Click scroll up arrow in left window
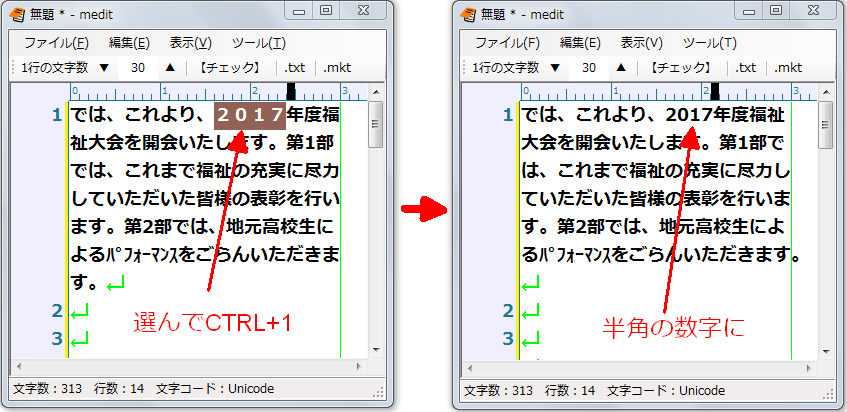The width and height of the screenshot is (847, 412). tap(376, 91)
